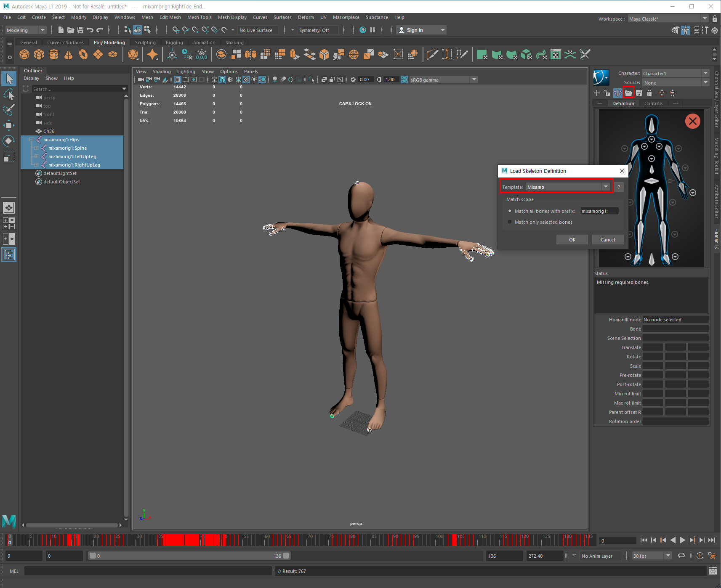Screen dimensions: 721x588
Task: Click the HumanIK create plus icon
Action: [x=597, y=93]
